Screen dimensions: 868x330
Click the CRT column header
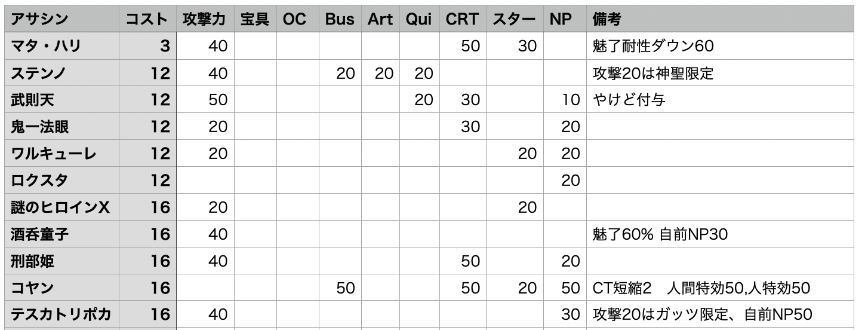click(x=461, y=19)
